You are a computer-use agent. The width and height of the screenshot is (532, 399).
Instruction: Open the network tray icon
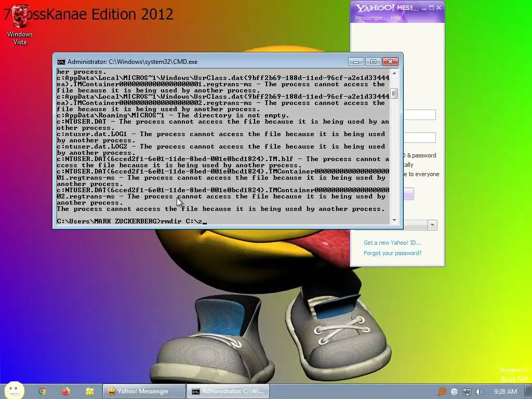click(x=467, y=392)
